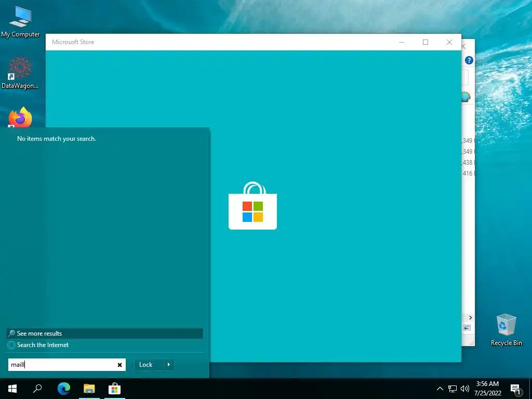
Task: Click See more results
Action: [105, 334]
